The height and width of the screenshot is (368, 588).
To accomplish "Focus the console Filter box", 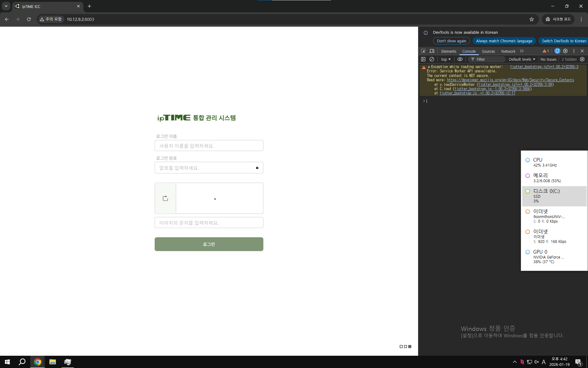I will [487, 59].
